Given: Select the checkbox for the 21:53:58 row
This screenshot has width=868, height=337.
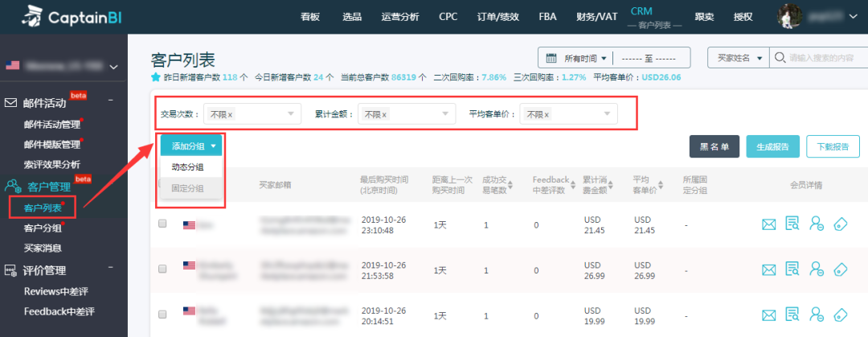Looking at the screenshot, I should [162, 269].
